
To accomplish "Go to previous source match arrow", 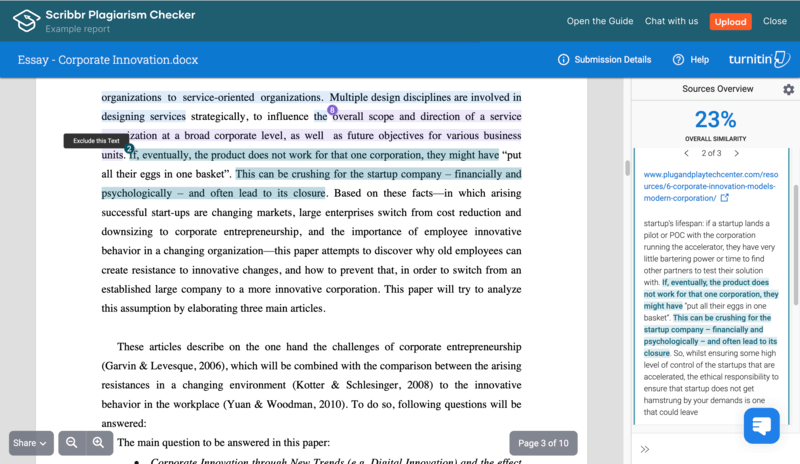I will [x=686, y=153].
